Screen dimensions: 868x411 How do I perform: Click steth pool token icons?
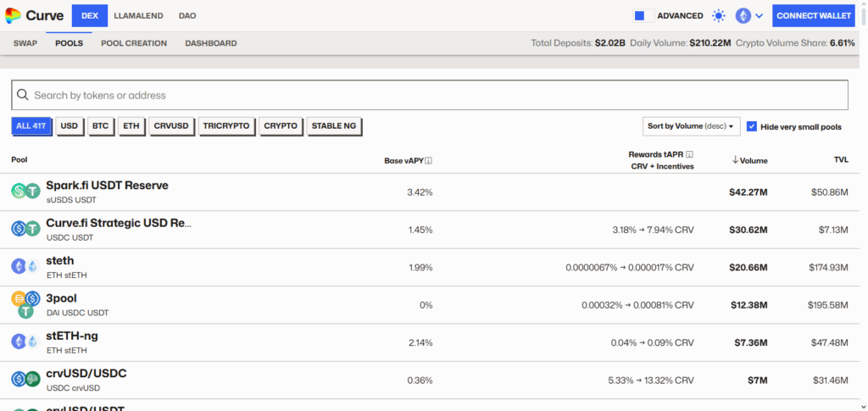click(x=26, y=266)
